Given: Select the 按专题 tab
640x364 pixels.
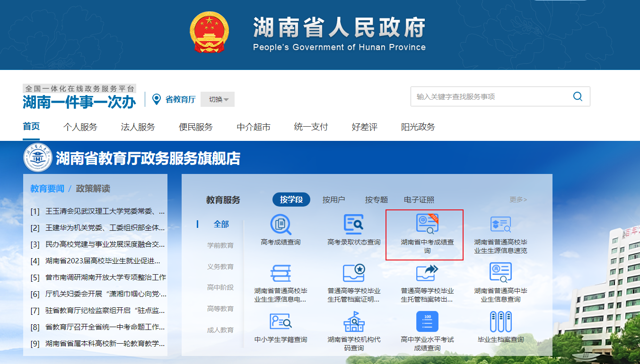Looking at the screenshot, I should [x=377, y=200].
